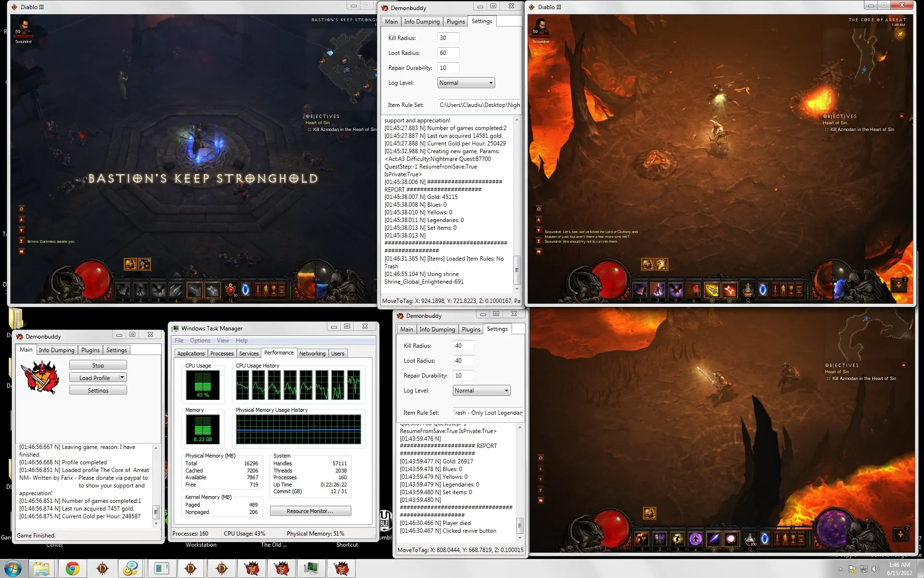Toggle the chat button in Core of Arreat window
The image size is (924, 578).
(539, 251)
